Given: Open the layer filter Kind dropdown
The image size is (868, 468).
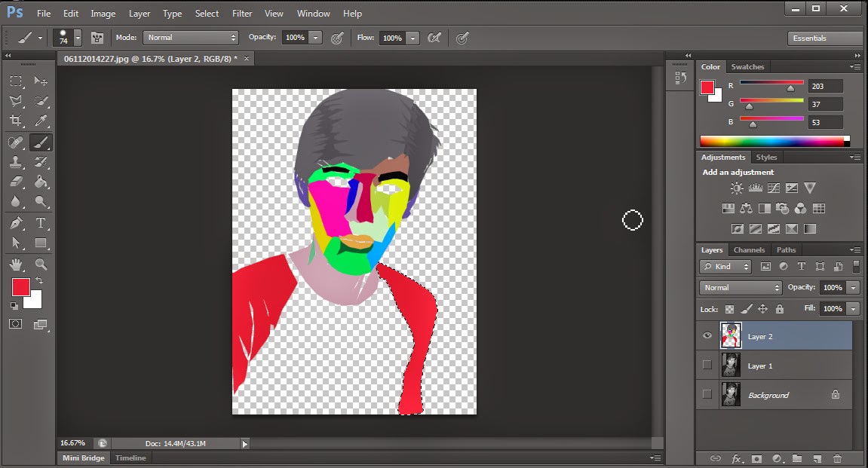Looking at the screenshot, I should tap(725, 267).
